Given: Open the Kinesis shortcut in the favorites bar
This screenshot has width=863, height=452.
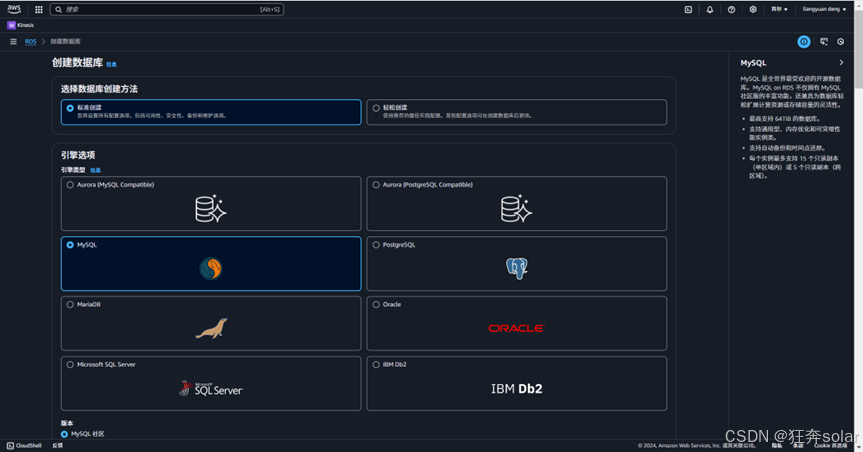Looking at the screenshot, I should (x=20, y=25).
